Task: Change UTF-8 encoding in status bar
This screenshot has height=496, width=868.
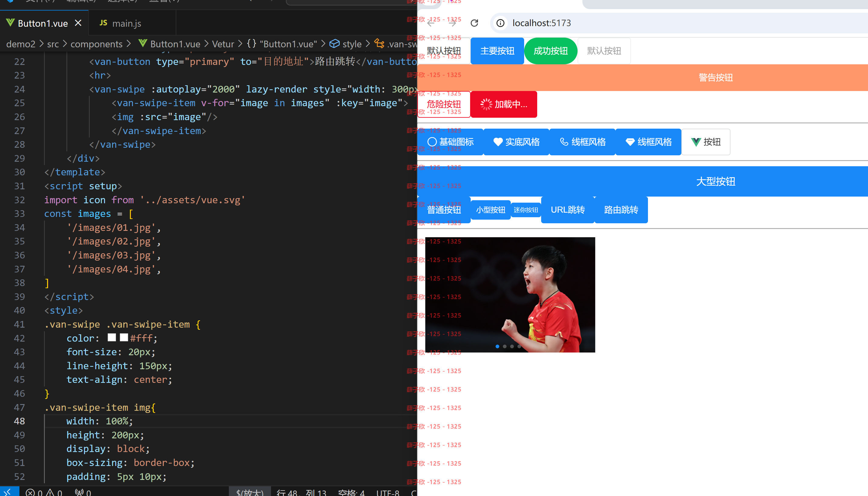Action: [388, 493]
